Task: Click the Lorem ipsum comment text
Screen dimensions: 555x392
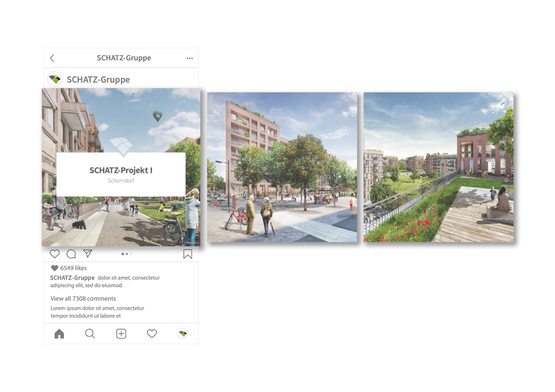Action: point(97,312)
